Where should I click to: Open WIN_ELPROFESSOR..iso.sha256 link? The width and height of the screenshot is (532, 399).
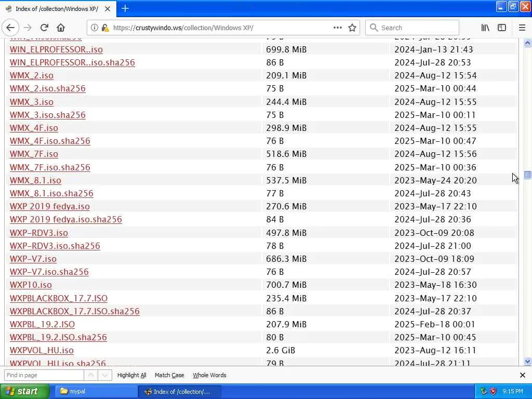pyautogui.click(x=72, y=62)
